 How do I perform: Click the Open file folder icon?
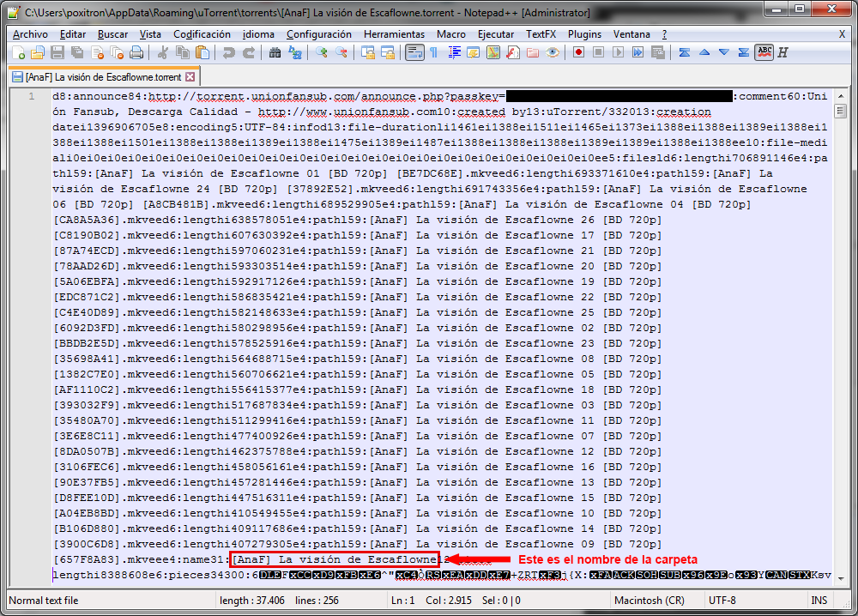(39, 52)
